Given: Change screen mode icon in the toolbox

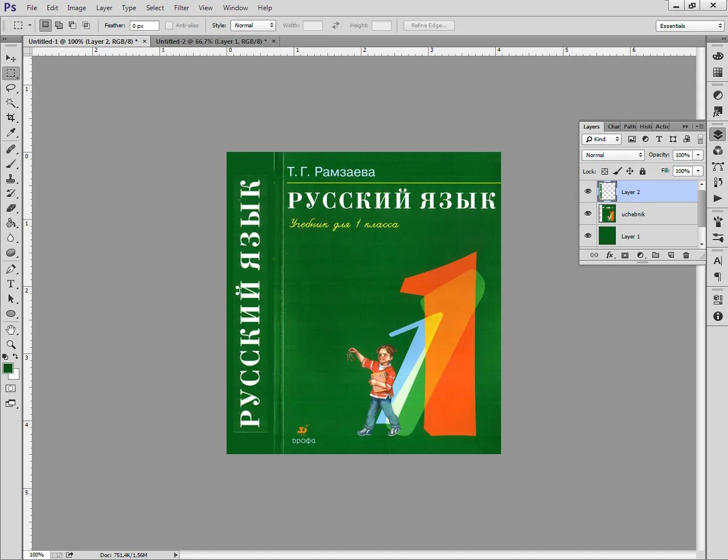Looking at the screenshot, I should pyautogui.click(x=11, y=403).
